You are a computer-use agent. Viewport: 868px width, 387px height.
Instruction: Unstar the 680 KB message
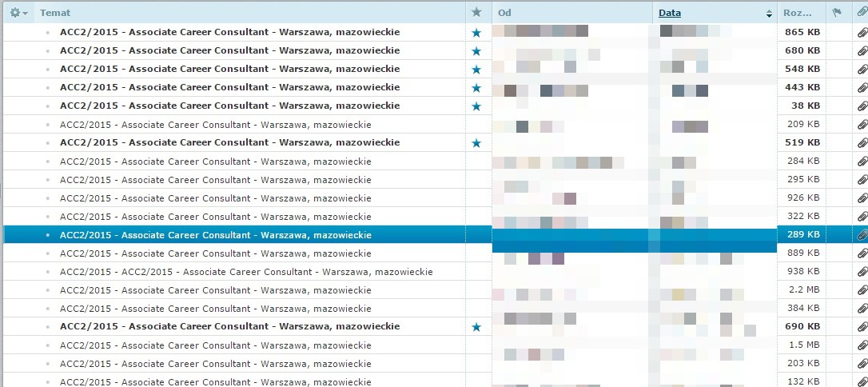pos(476,51)
